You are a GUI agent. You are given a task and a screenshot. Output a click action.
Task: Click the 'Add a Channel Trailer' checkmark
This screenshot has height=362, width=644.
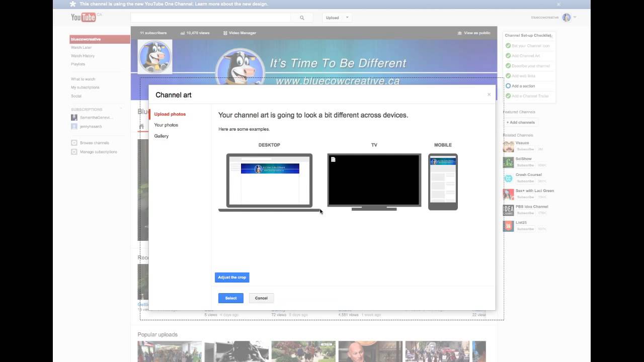[x=508, y=96]
